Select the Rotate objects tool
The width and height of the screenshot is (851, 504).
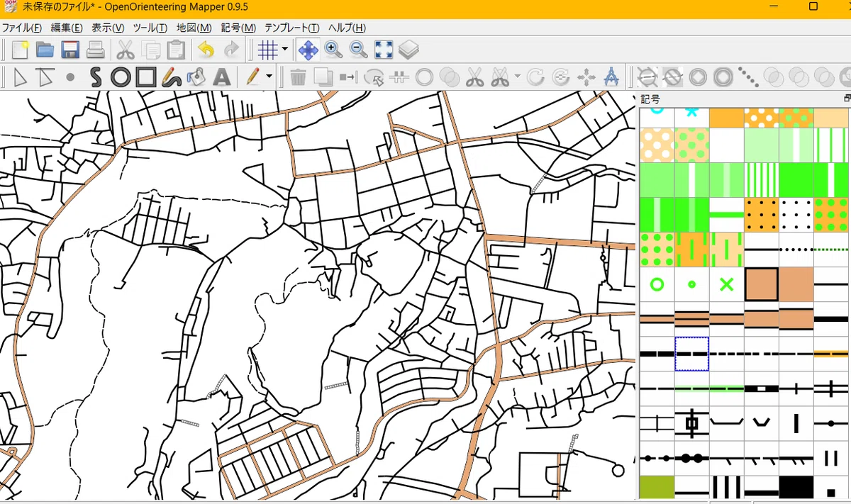[535, 77]
